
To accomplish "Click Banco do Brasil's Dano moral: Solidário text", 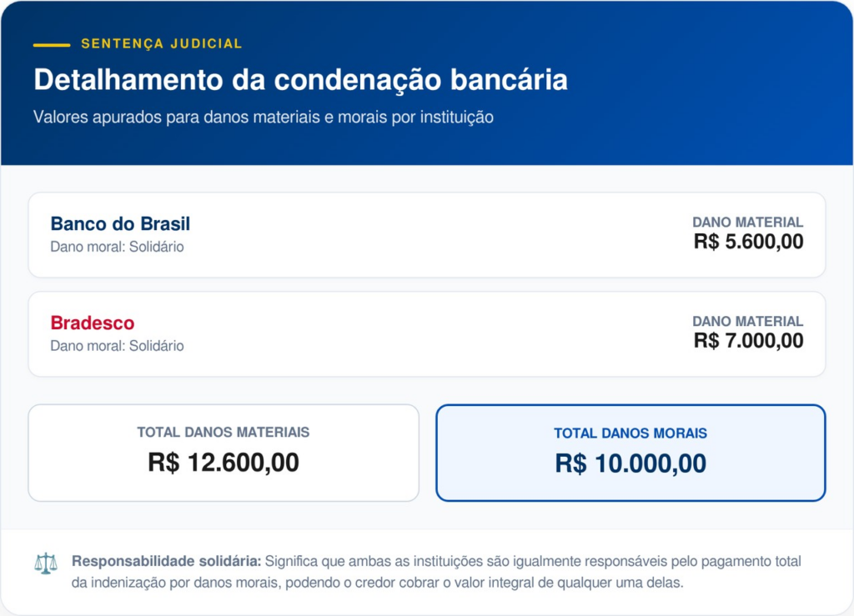I will tap(117, 247).
